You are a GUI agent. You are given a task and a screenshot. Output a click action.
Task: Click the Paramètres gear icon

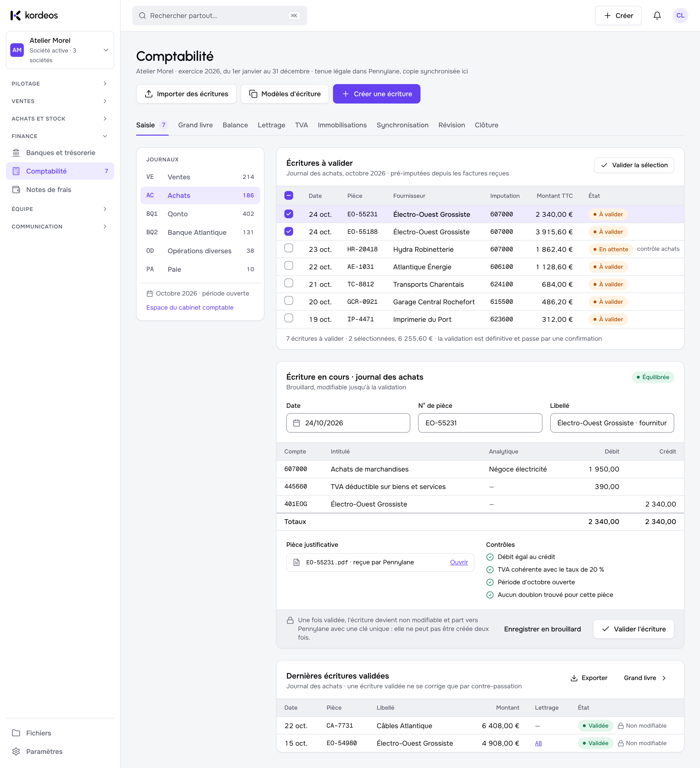click(x=16, y=752)
